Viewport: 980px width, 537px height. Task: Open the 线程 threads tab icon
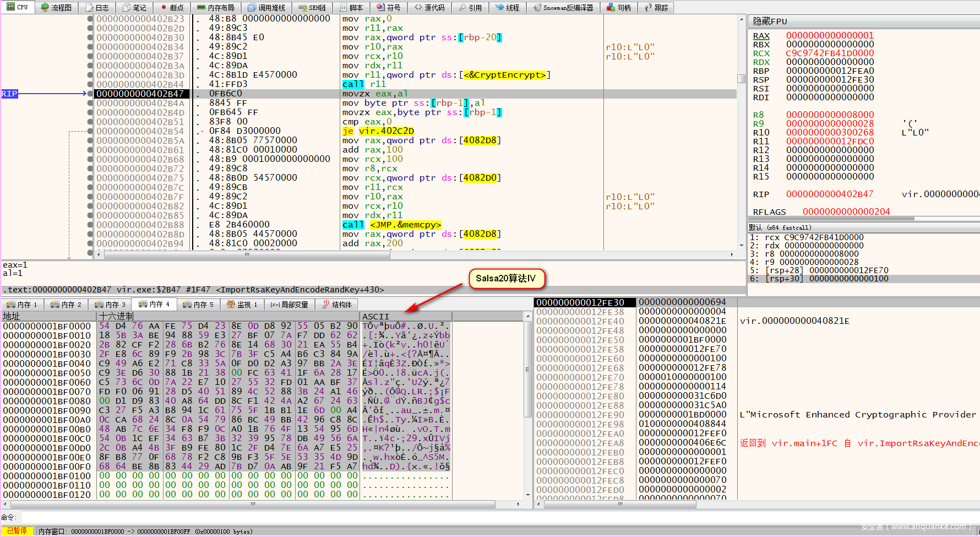(499, 8)
